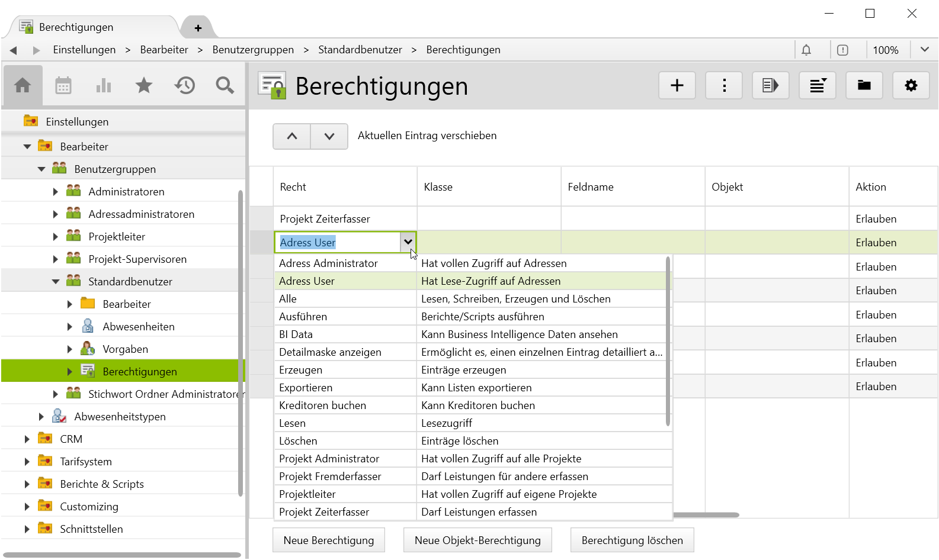The width and height of the screenshot is (939, 560).
Task: Collapse the Standardbenutzer tree node
Action: 56,282
